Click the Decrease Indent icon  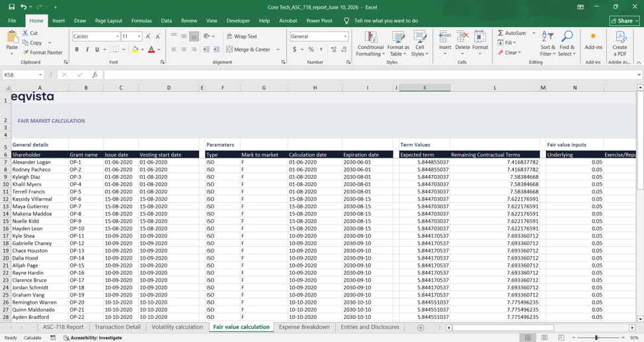click(206, 50)
